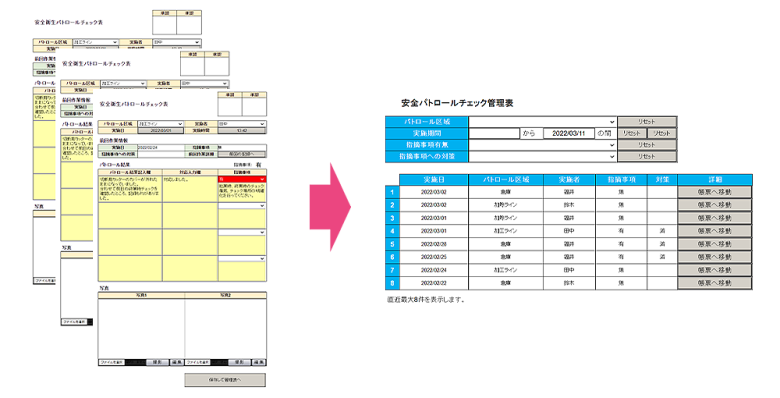The width and height of the screenshot is (780, 398).
Task: Click the start date field of 実施期間
Action: 494,133
